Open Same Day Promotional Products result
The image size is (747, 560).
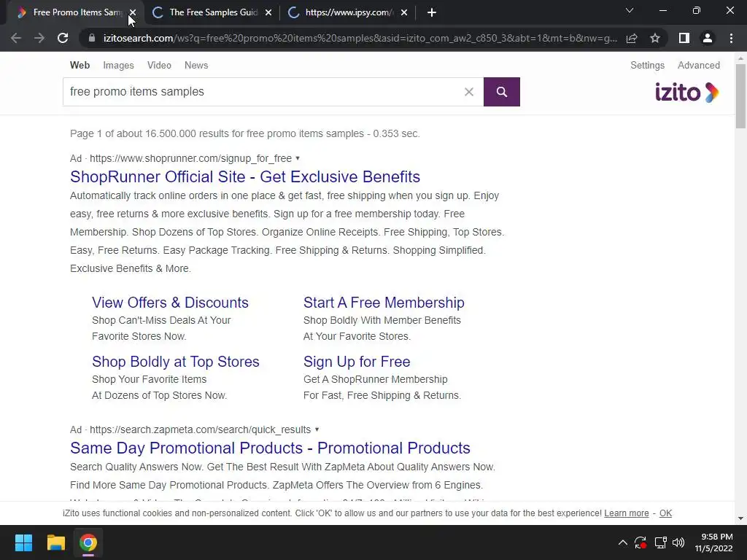(x=270, y=448)
